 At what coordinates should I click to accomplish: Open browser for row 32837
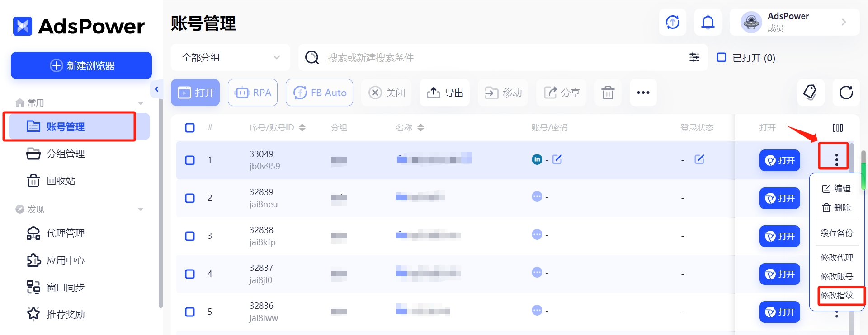[x=780, y=274]
